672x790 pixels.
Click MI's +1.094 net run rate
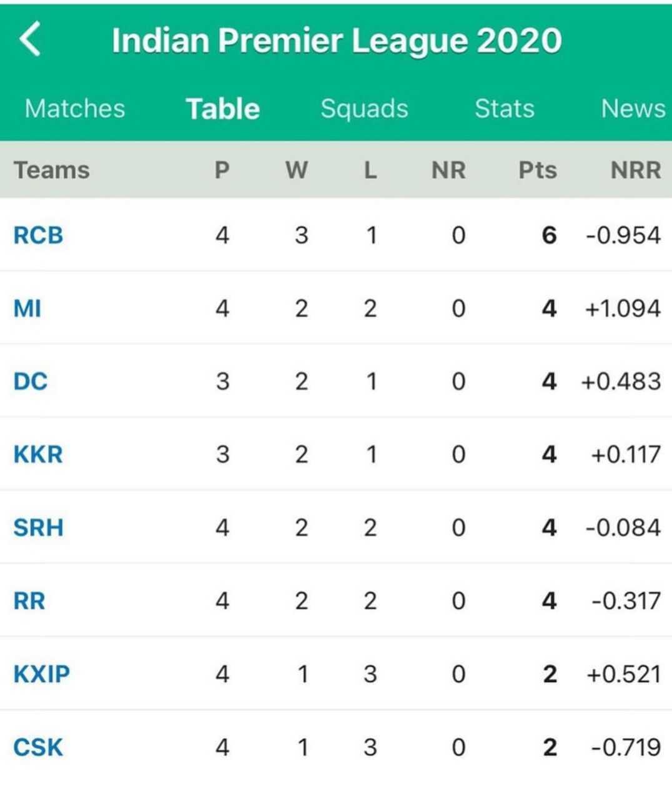[x=622, y=309]
